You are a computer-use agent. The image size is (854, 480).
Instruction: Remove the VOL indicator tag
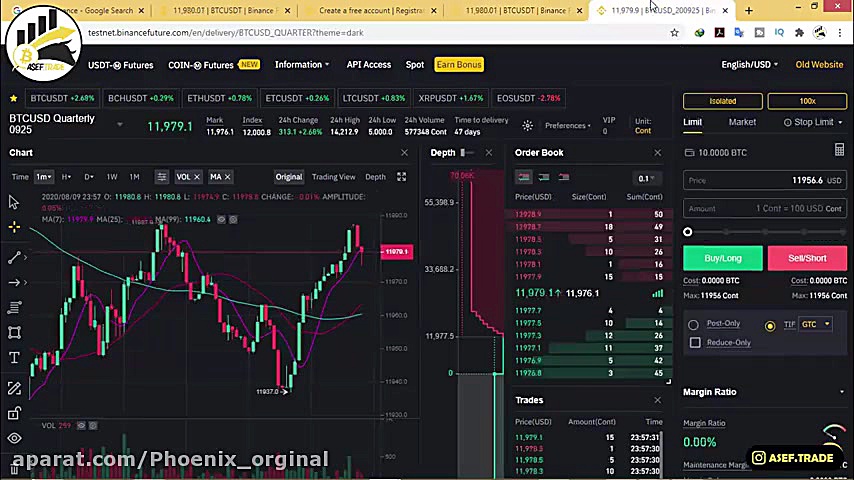[x=197, y=177]
